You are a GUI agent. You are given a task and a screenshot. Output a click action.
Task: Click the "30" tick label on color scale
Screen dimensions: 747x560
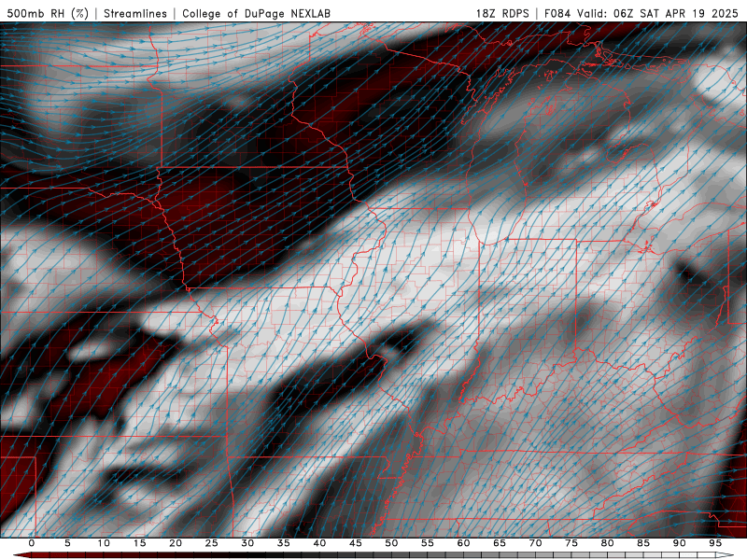coord(247,543)
